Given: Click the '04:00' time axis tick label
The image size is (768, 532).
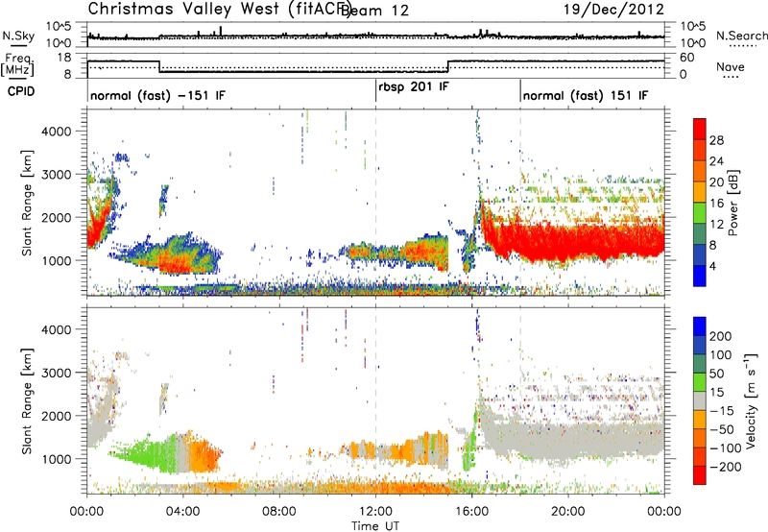Looking at the screenshot, I should click(183, 512).
